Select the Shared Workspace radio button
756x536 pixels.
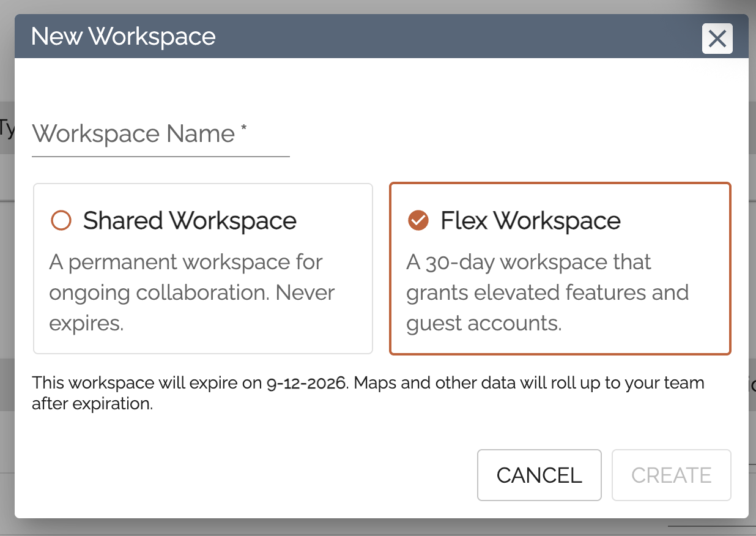(61, 220)
